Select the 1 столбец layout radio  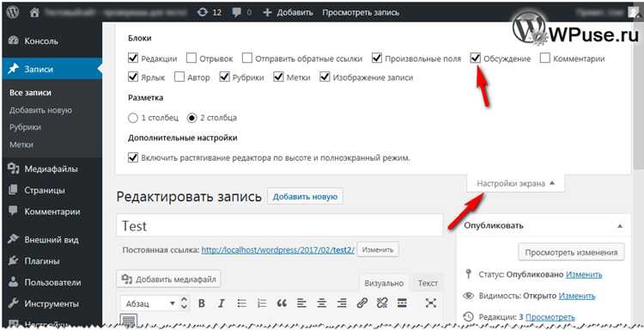pyautogui.click(x=133, y=118)
